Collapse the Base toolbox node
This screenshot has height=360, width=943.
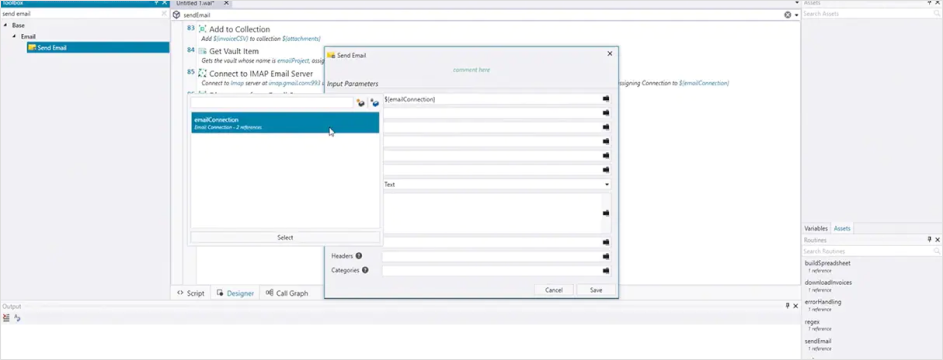(5, 25)
